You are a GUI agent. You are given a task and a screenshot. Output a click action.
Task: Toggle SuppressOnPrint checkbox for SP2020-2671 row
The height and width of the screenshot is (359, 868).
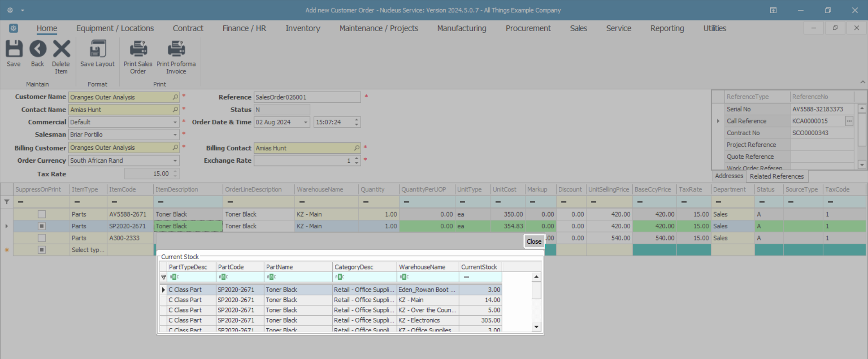pos(42,226)
